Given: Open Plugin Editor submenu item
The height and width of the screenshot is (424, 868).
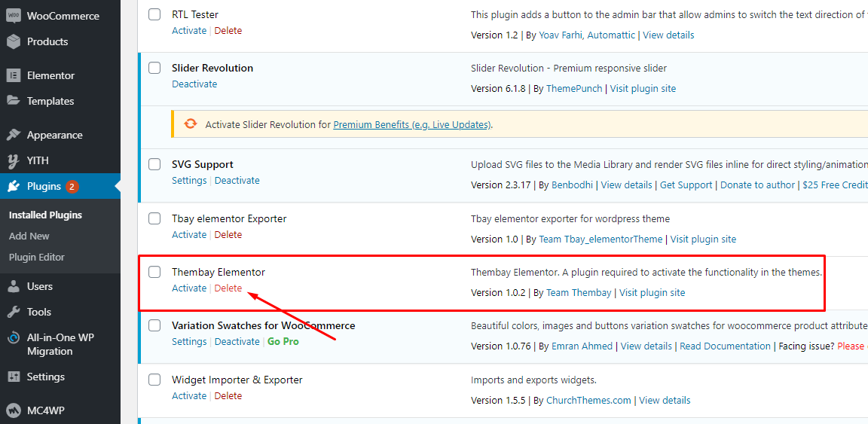Looking at the screenshot, I should pyautogui.click(x=36, y=257).
